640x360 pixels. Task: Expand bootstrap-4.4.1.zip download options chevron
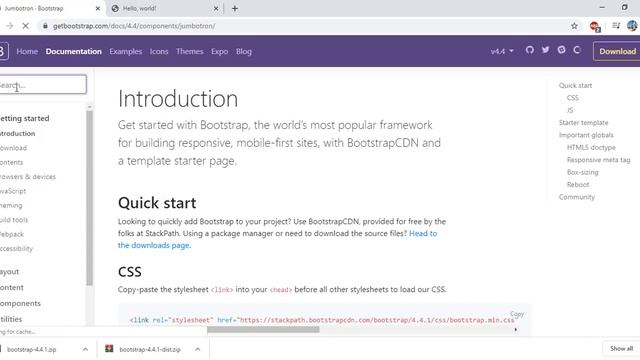(85, 349)
